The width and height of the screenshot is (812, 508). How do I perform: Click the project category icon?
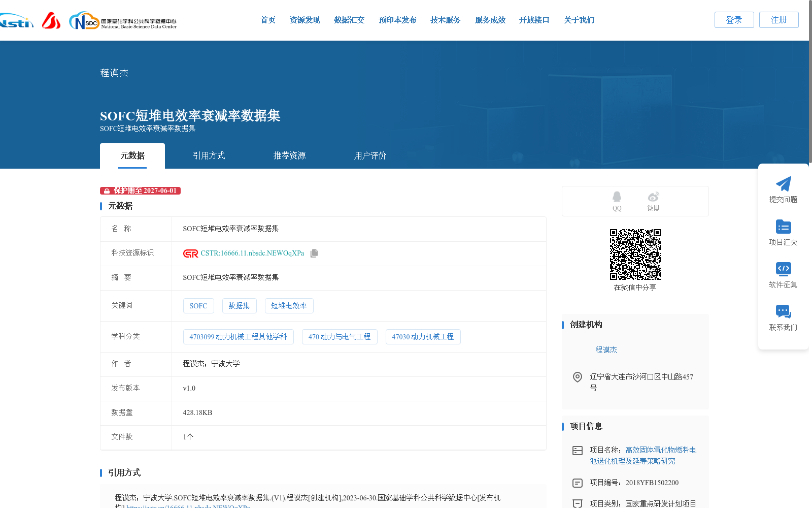(x=578, y=504)
